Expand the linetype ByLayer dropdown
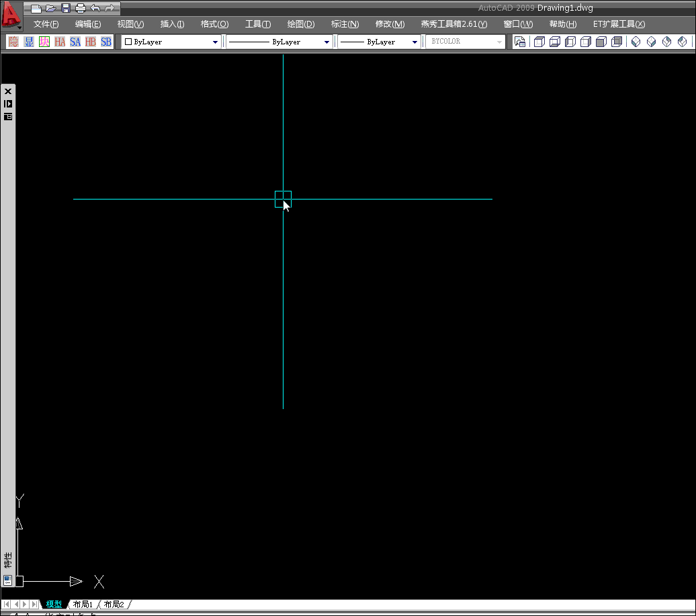The height and width of the screenshot is (616, 696). coord(327,42)
